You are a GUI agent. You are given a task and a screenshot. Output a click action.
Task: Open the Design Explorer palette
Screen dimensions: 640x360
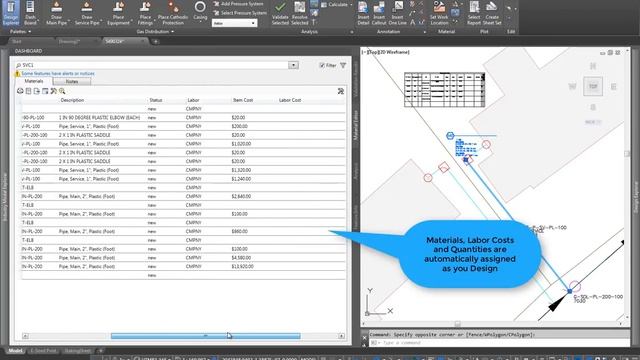coord(11,13)
